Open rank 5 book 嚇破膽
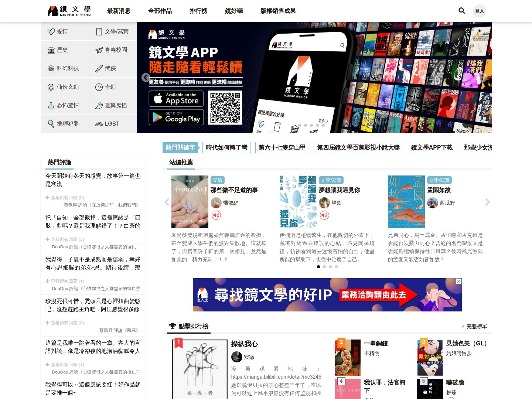 click(455, 383)
